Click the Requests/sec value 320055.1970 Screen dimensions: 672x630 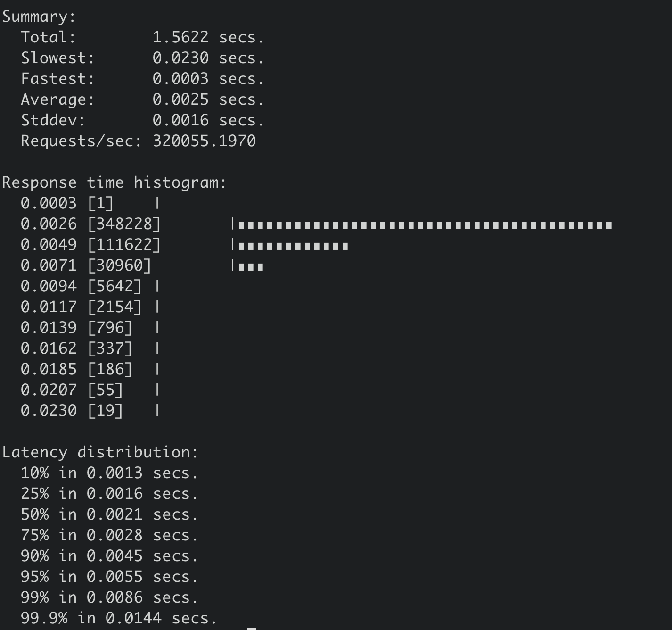point(204,141)
